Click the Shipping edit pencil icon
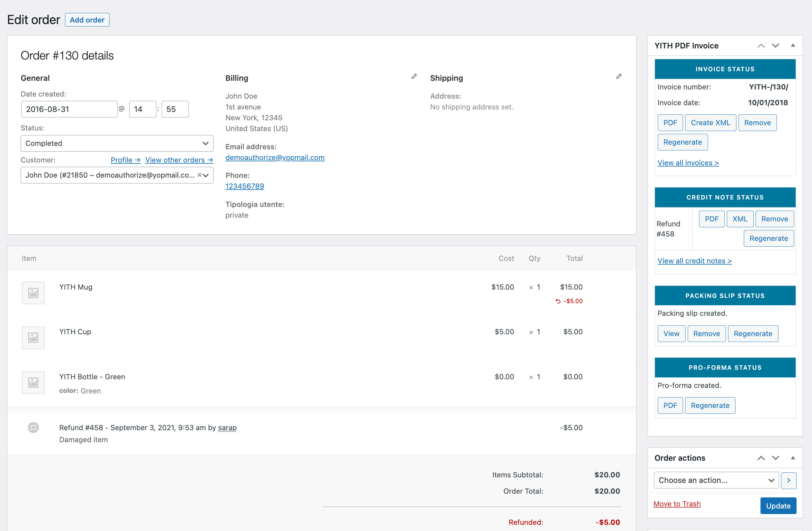812x531 pixels. pyautogui.click(x=619, y=76)
